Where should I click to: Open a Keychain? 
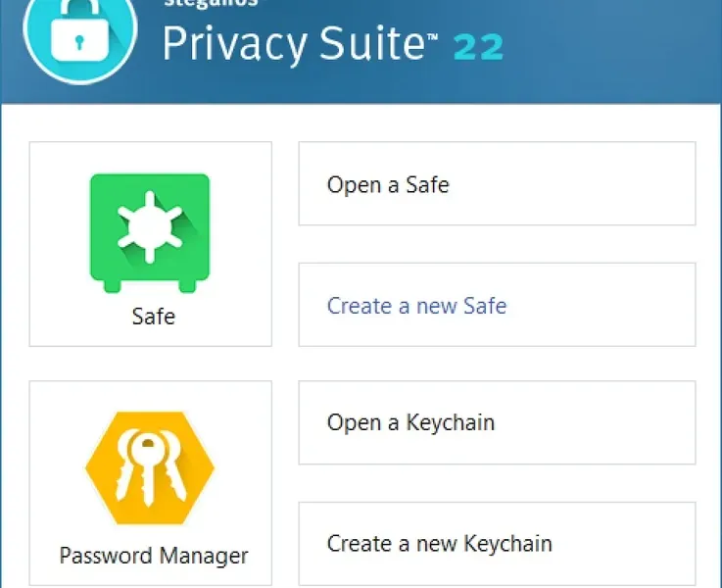[497, 422]
